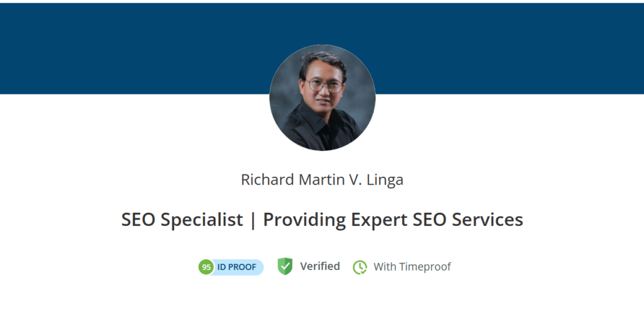The width and height of the screenshot is (644, 311).
Task: Click the surname Linga in name
Action: tap(385, 179)
